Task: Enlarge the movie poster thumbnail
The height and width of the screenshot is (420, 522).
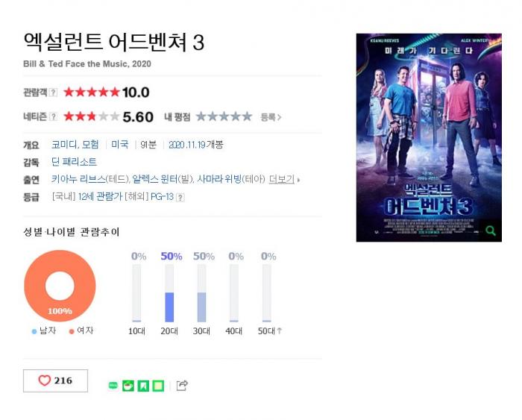Action: tap(429, 137)
